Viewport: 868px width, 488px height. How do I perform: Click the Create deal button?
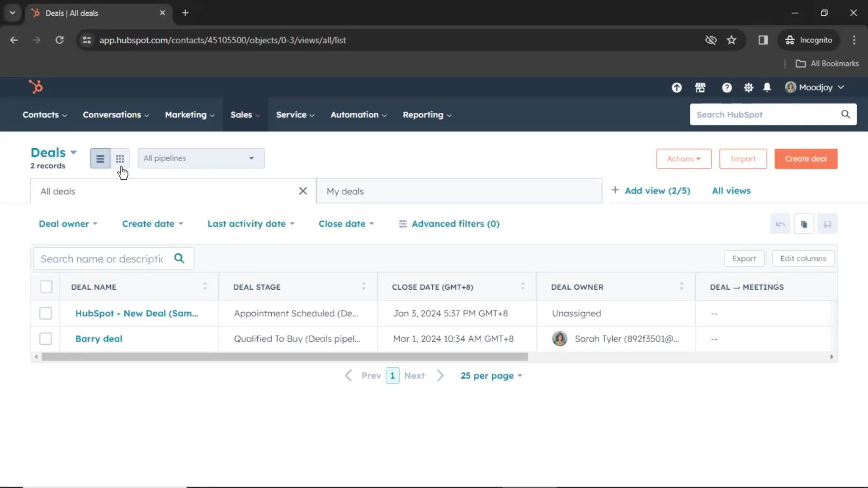[x=806, y=159]
